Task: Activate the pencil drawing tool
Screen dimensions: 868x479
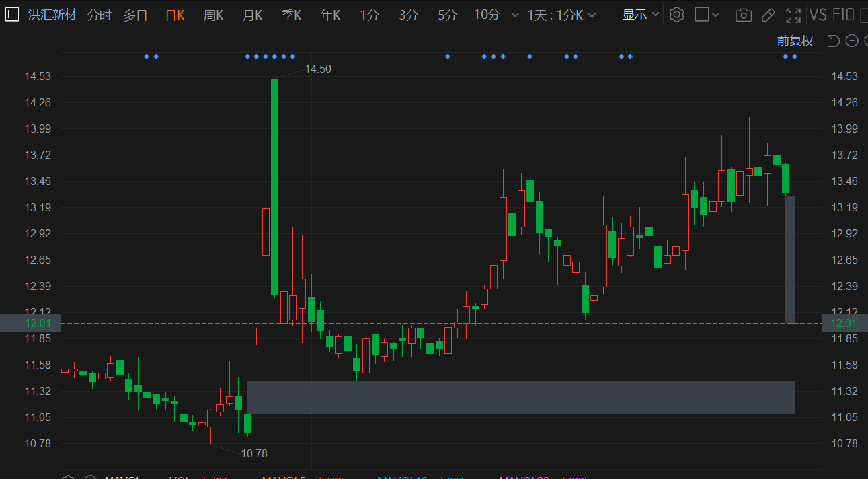Action: pos(768,15)
